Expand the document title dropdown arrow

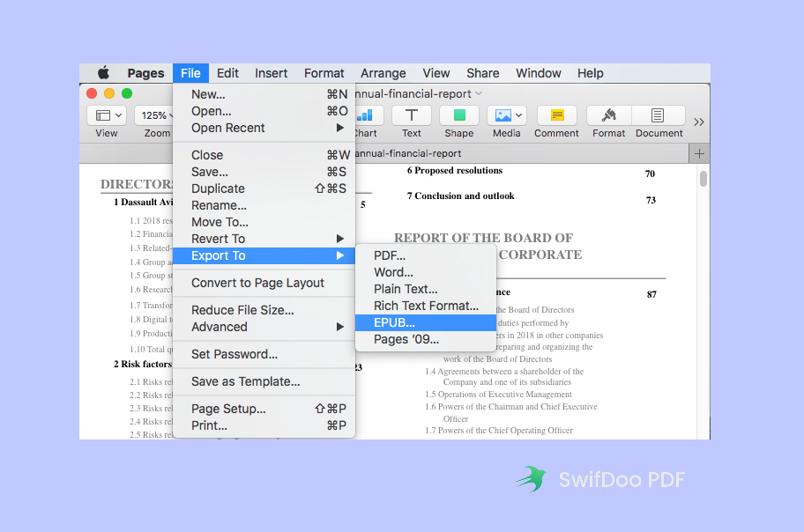tap(479, 93)
